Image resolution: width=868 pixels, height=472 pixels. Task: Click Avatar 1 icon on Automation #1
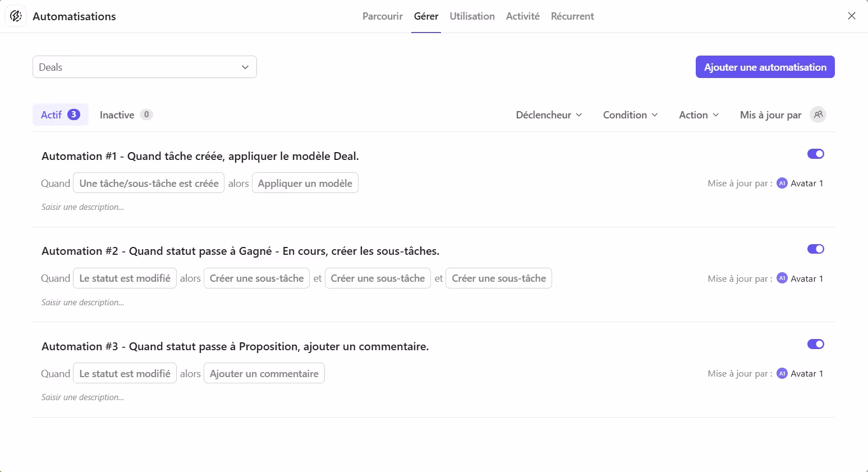(782, 183)
